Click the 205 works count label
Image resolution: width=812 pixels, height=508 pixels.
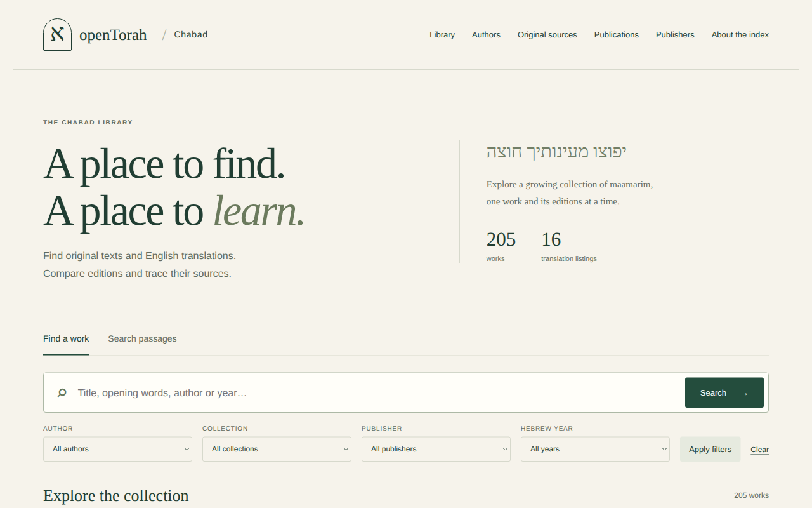(x=751, y=495)
